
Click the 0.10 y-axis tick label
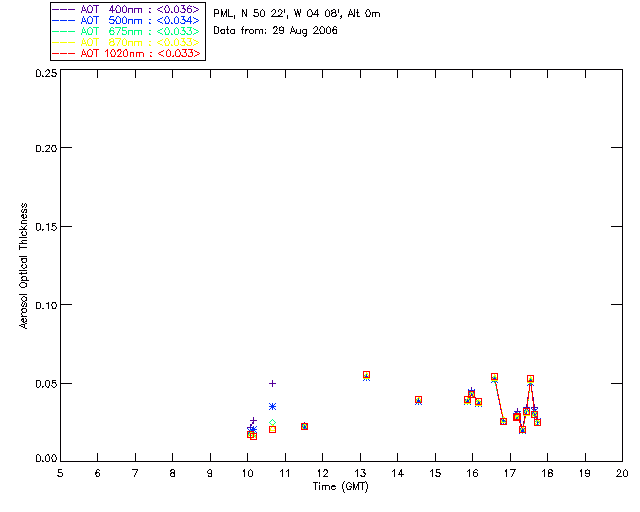click(46, 305)
